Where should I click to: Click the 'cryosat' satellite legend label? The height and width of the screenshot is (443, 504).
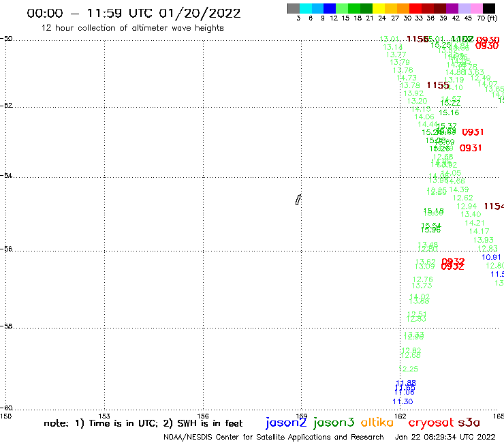point(430,423)
